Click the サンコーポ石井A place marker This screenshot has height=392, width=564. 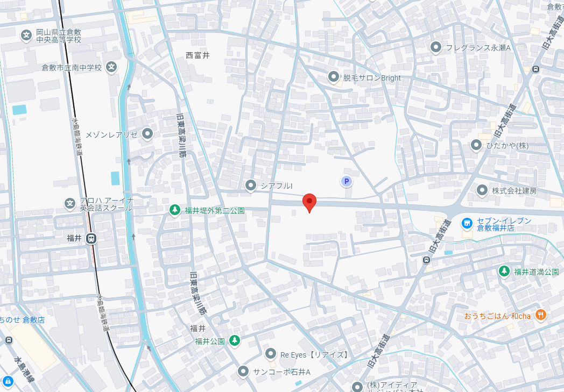(x=243, y=372)
